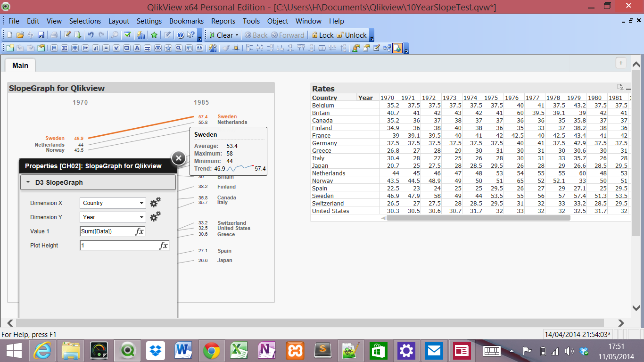
Task: Click the Year header in Rates table
Action: [x=365, y=98]
